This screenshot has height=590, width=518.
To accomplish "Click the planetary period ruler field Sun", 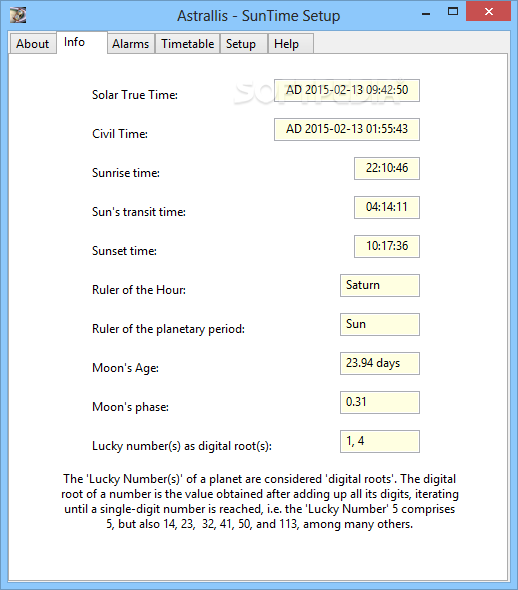I will (x=380, y=324).
